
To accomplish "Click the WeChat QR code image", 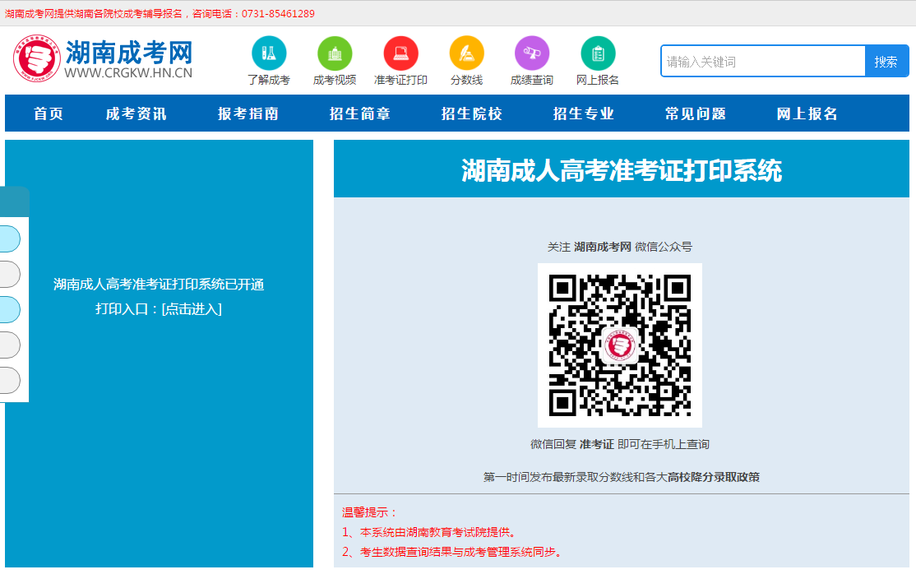I will [620, 345].
